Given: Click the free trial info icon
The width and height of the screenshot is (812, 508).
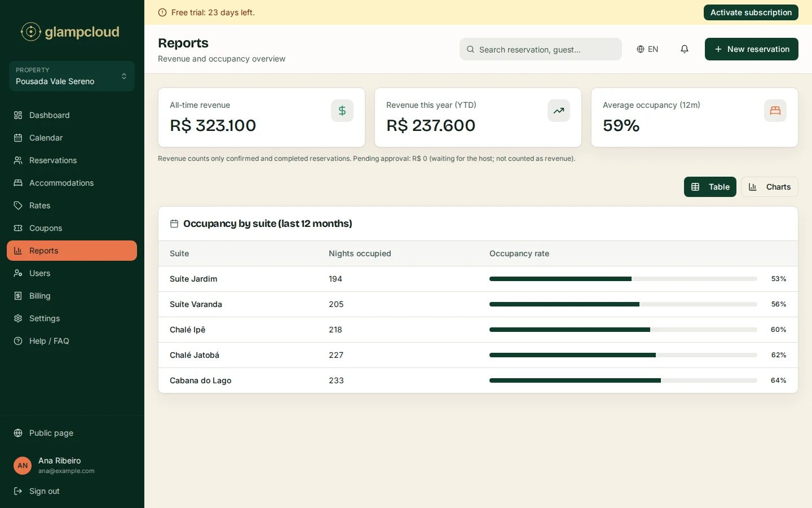Looking at the screenshot, I should click(x=162, y=12).
